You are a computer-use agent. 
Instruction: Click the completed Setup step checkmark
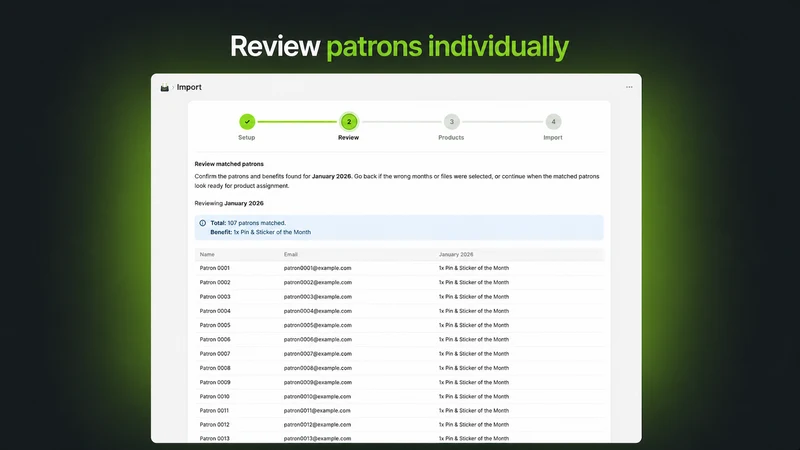click(247, 121)
